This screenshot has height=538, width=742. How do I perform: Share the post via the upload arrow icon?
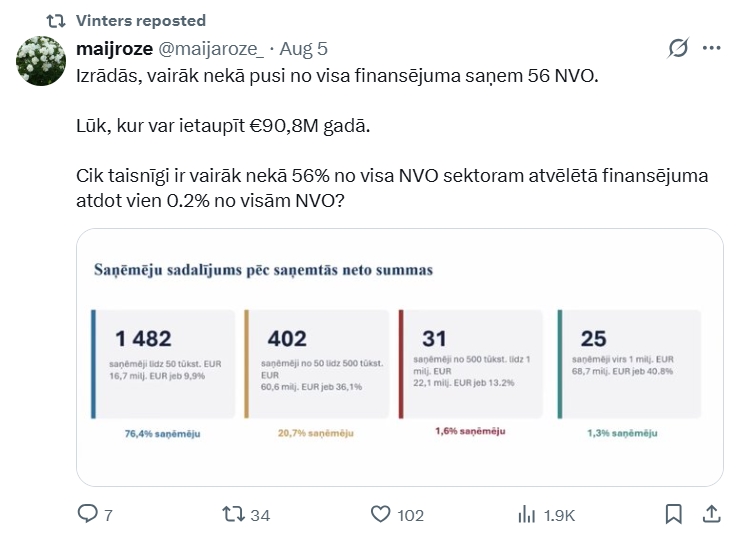(711, 514)
